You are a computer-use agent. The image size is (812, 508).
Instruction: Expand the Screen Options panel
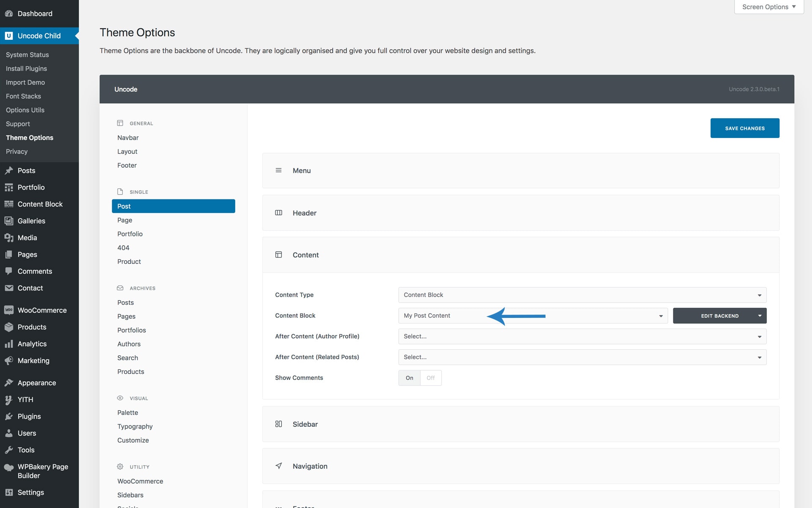(768, 7)
